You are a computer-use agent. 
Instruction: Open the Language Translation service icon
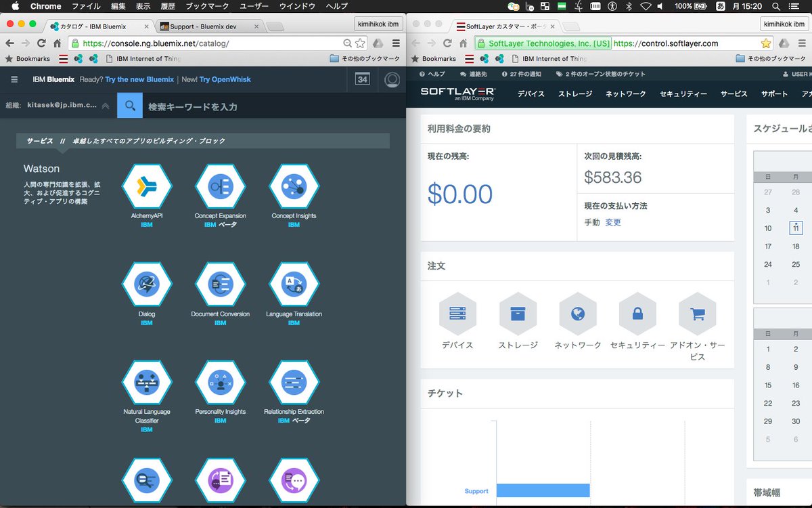pyautogui.click(x=294, y=284)
